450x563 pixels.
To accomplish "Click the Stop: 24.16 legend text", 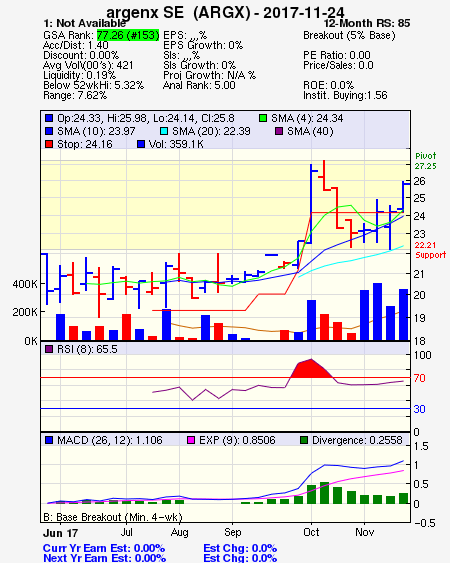I will coord(85,144).
